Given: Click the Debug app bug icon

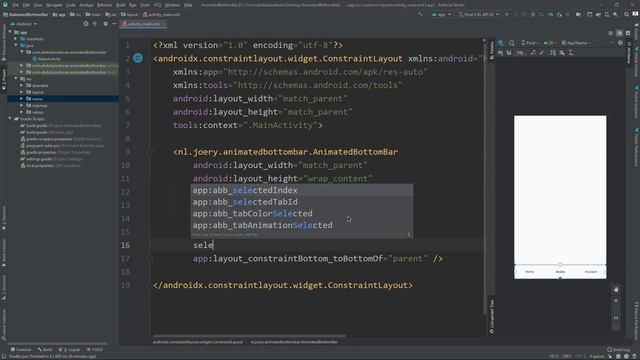Looking at the screenshot, I should click(x=533, y=14).
